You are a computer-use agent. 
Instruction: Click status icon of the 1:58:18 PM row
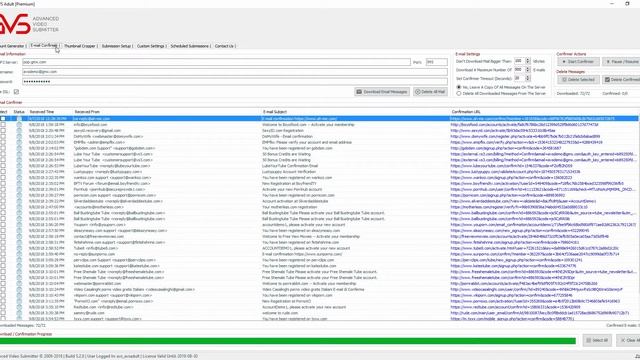19,124
